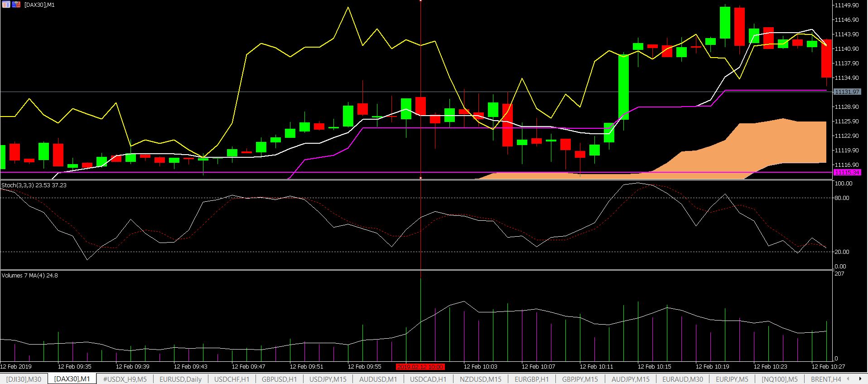Select the USDCAD,H1 chart tab

click(428, 379)
